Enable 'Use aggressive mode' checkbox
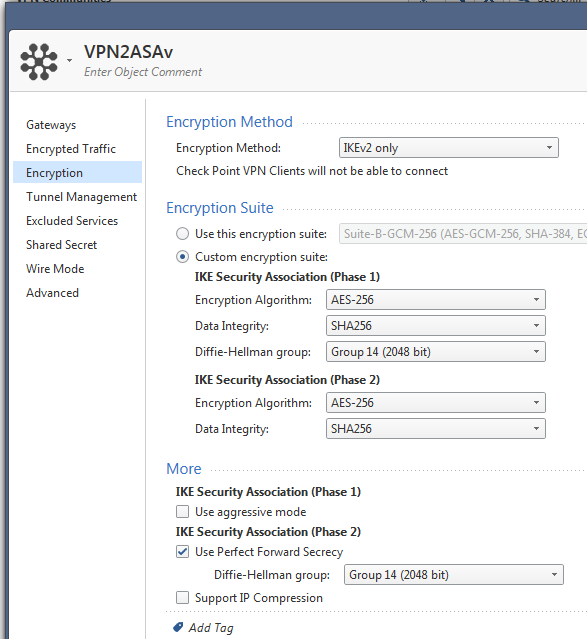The image size is (587, 639). pyautogui.click(x=182, y=511)
